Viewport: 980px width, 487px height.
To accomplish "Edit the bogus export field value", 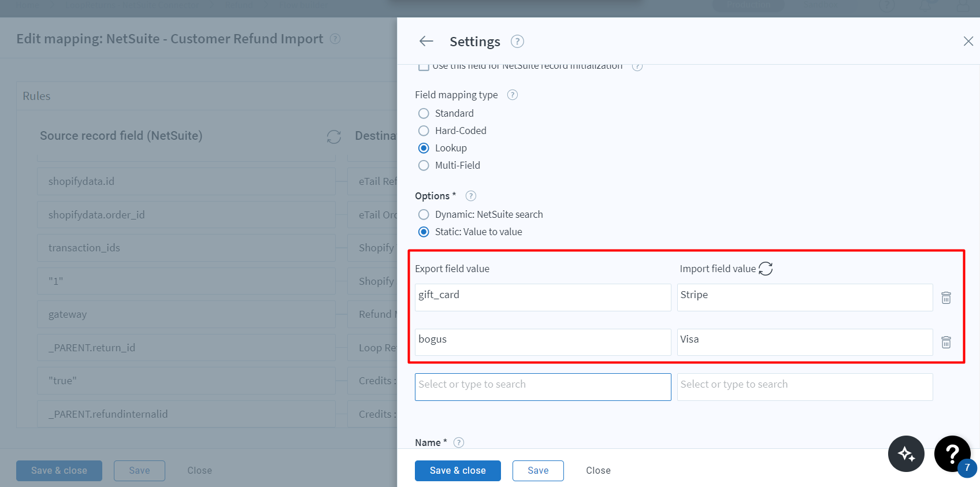I will [543, 342].
